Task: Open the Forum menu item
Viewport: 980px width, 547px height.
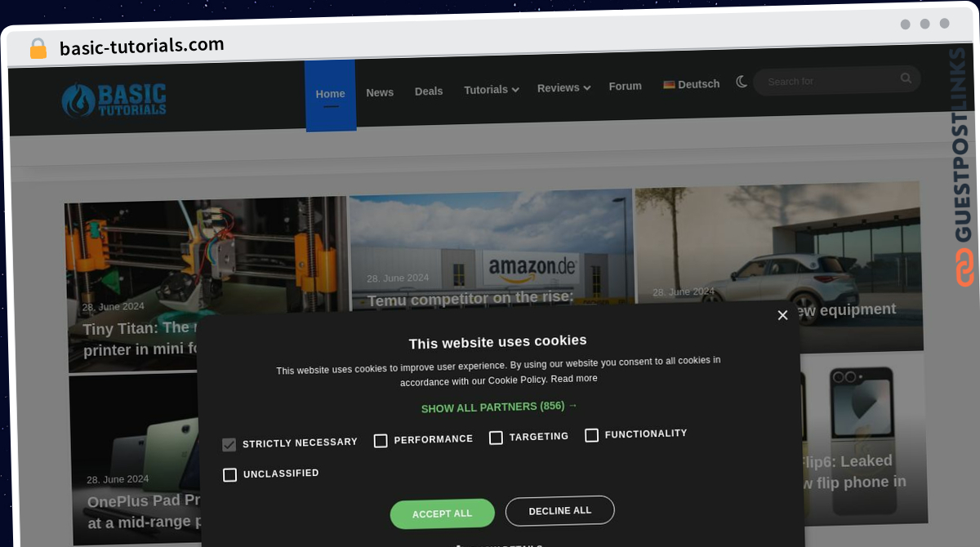Action: pos(626,86)
